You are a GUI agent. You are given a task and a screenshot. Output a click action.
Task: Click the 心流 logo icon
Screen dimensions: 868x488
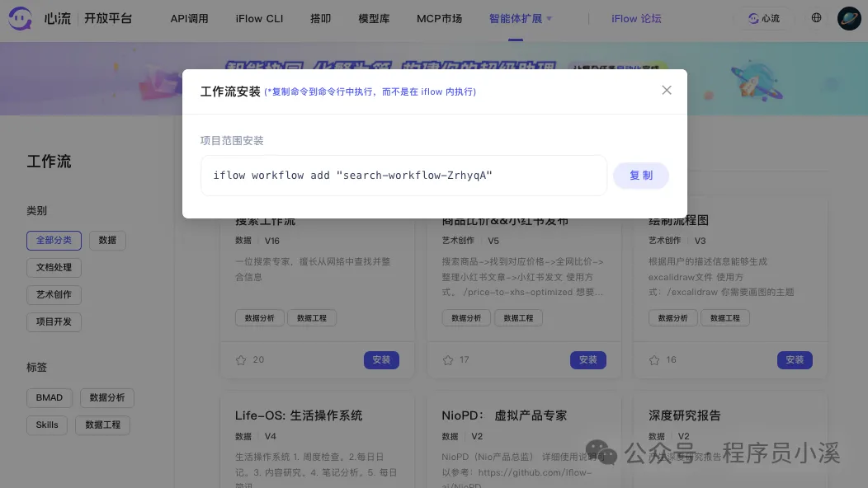(19, 18)
